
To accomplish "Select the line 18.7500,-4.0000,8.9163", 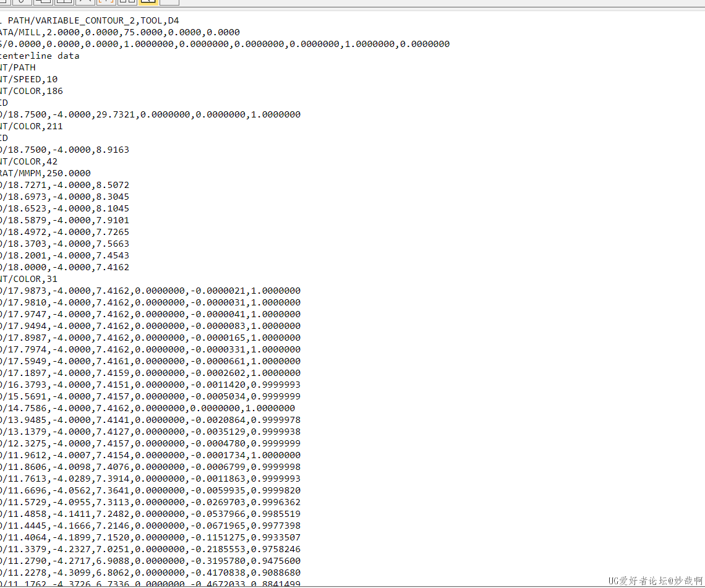I will 65,150.
